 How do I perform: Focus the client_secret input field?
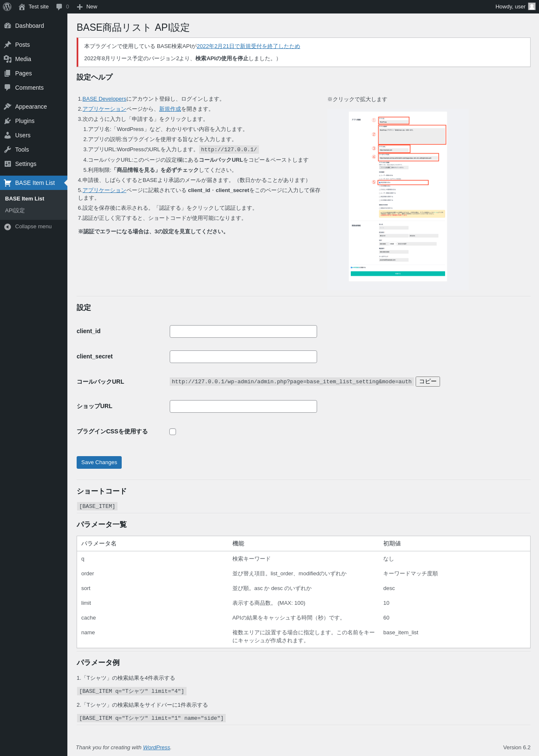pos(243,357)
